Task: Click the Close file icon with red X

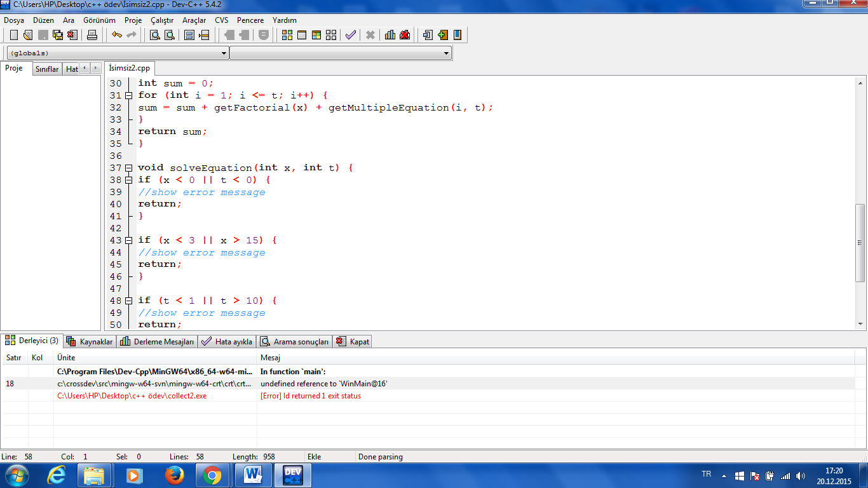Action: tap(72, 35)
